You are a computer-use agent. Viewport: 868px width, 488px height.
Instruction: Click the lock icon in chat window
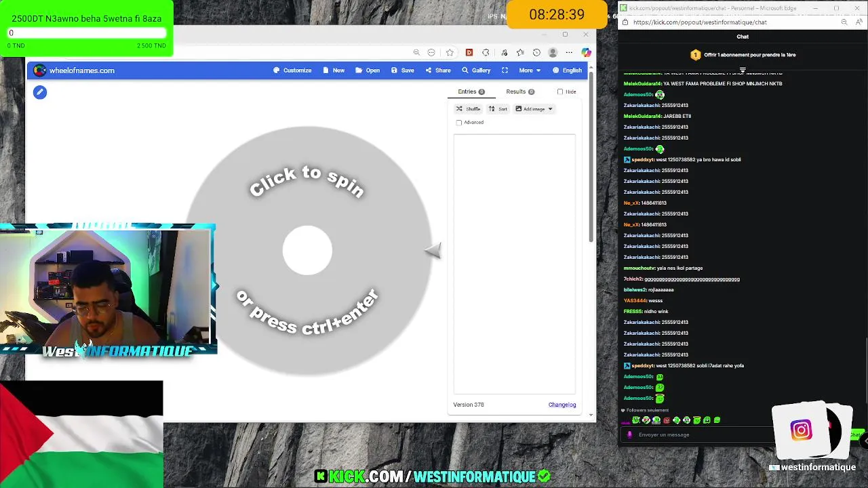click(625, 22)
